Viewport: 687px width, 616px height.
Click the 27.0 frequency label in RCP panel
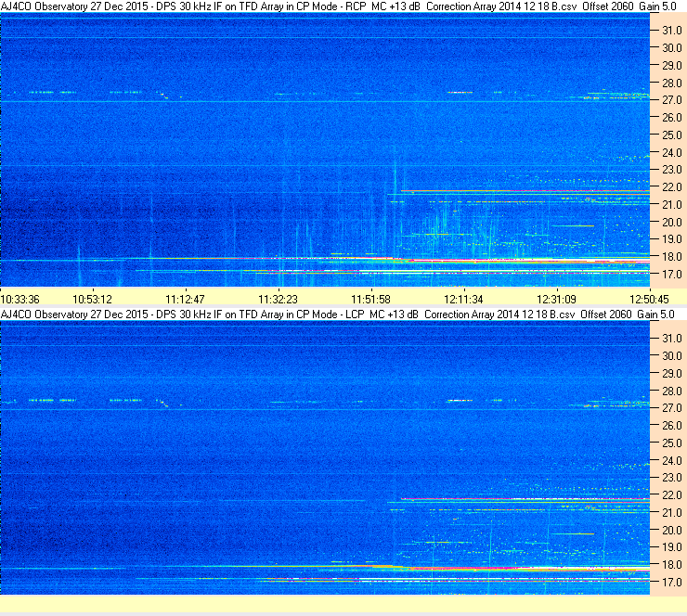tap(672, 100)
